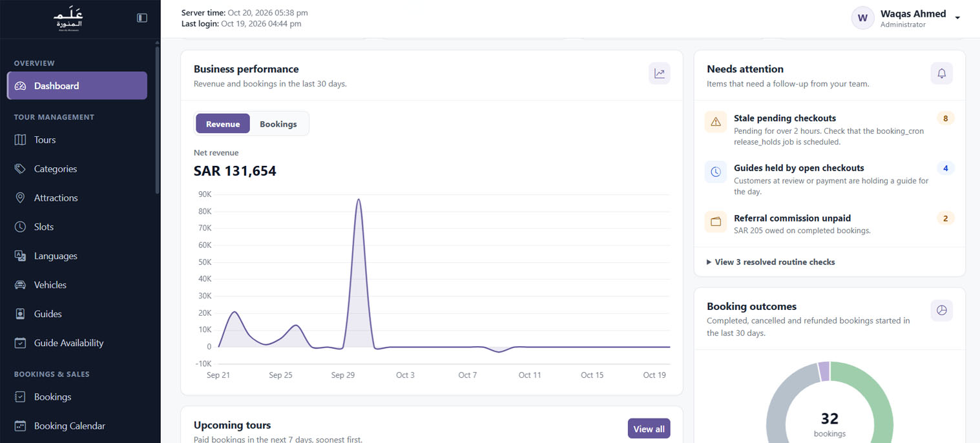This screenshot has height=443, width=980.
Task: Navigate to Slots
Action: [77, 227]
